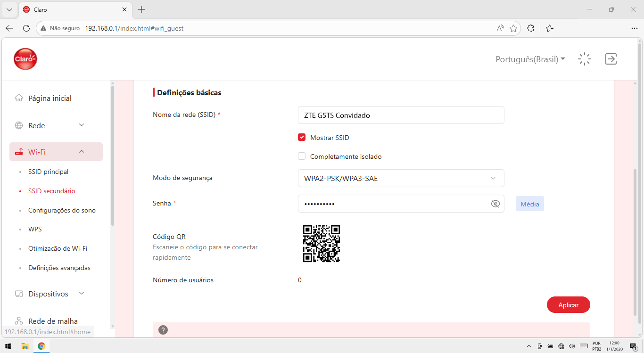Viewport: 644px width, 353px height.
Task: Collapse the Wi-Fi menu chevron
Action: click(x=82, y=151)
